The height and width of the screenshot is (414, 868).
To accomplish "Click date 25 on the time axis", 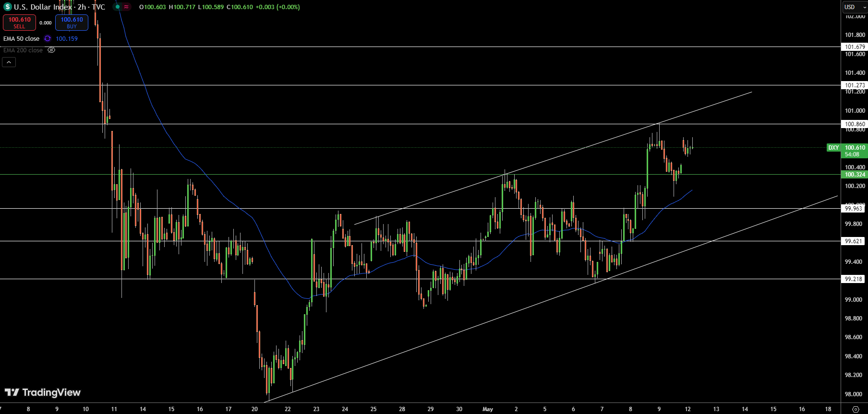I will pos(374,409).
